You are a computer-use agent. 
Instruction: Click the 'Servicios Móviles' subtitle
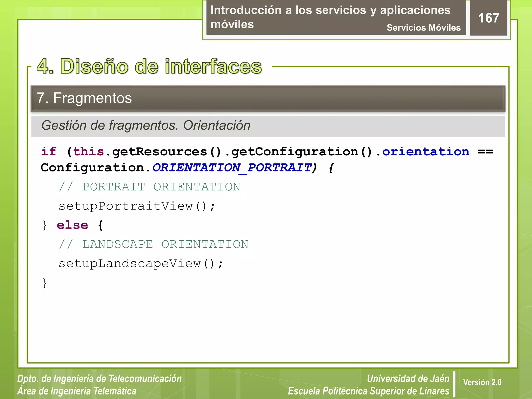point(423,28)
